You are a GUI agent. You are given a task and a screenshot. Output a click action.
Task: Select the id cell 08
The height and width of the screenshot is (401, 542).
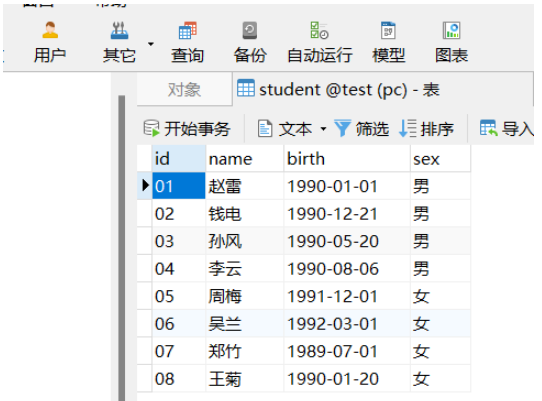point(179,379)
